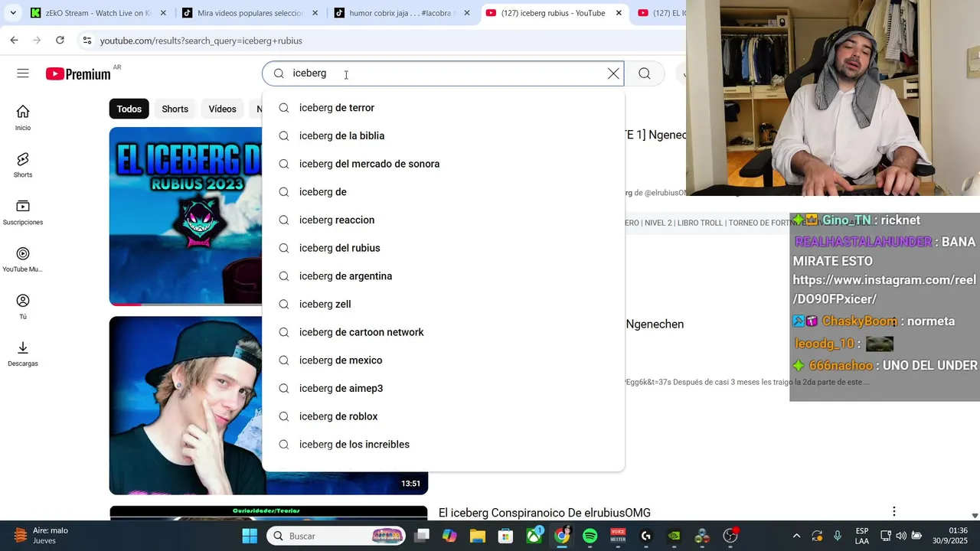Screen dimensions: 980x551
Task: Open El iceberg Conspiranoico De elrubiusOMG title
Action: (x=544, y=513)
